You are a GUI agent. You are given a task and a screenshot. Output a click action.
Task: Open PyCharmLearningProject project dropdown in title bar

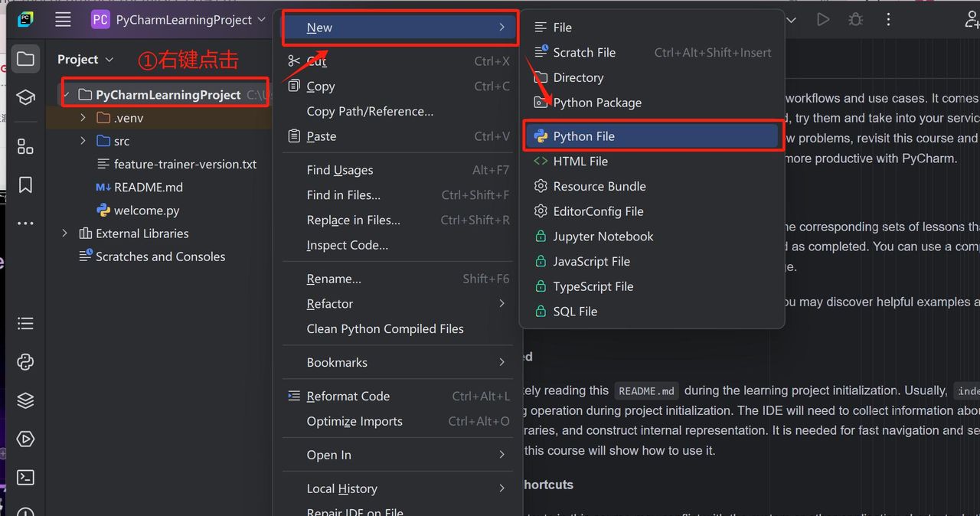pyautogui.click(x=178, y=20)
